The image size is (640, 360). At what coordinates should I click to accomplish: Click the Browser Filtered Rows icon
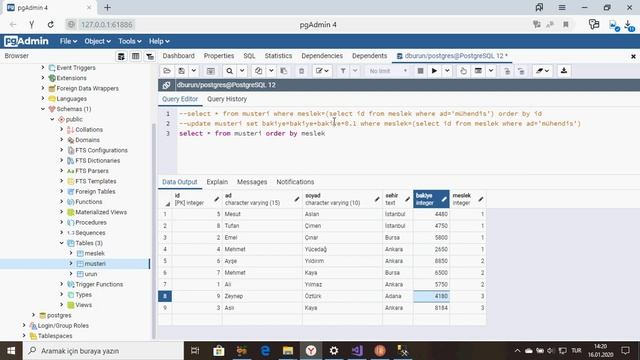coord(150,56)
